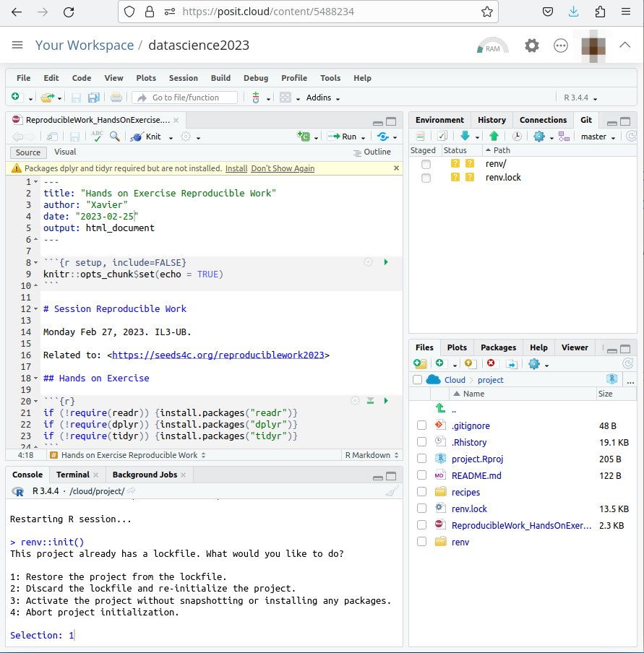The height and width of the screenshot is (653, 644).
Task: Check the renv.lock checkbox in Files
Action: [x=422, y=509]
